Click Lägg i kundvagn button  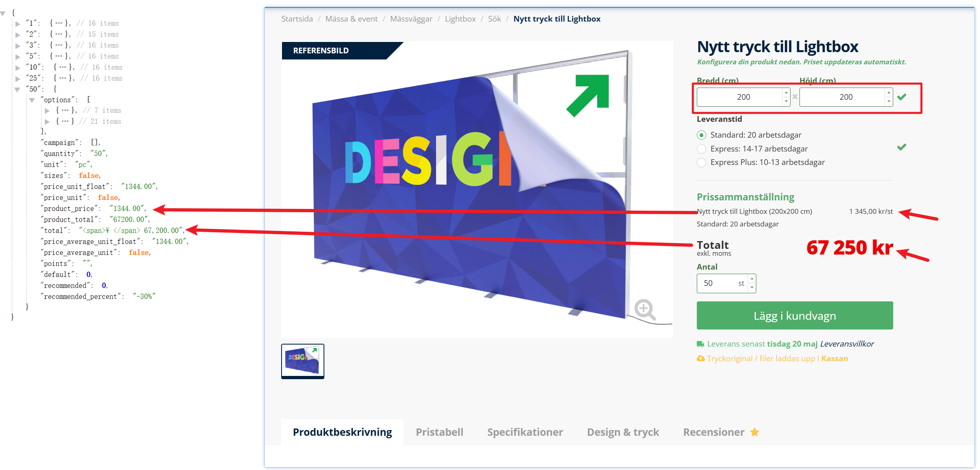pos(795,316)
